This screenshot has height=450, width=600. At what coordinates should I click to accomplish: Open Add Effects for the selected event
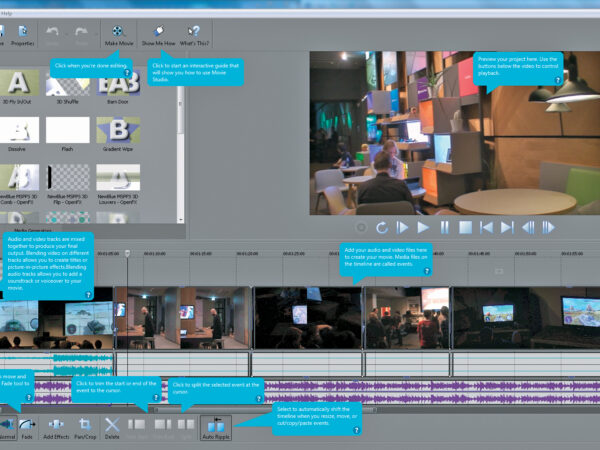55,426
